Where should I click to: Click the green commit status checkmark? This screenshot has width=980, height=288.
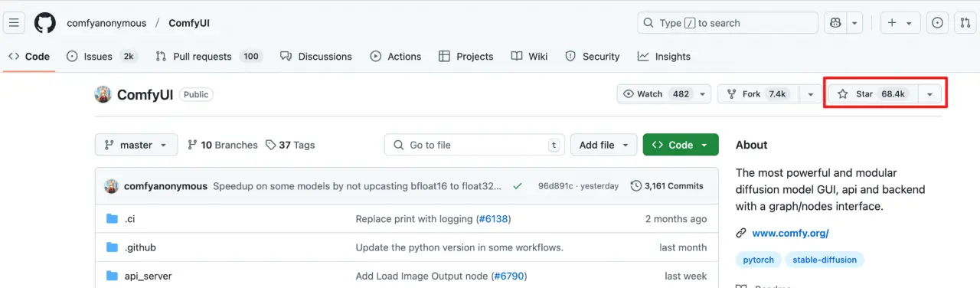point(518,186)
